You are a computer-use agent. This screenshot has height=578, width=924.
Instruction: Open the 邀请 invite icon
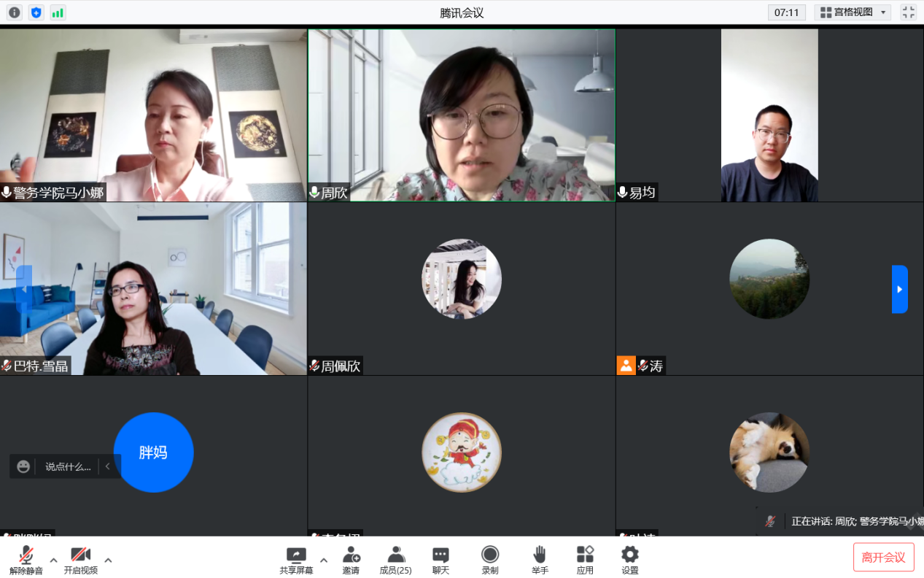tap(351, 560)
